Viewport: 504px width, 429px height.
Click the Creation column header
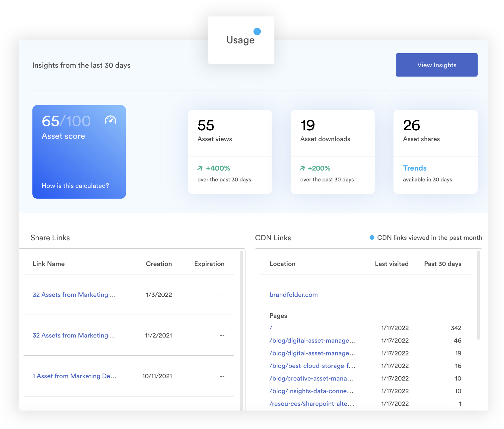pos(159,264)
